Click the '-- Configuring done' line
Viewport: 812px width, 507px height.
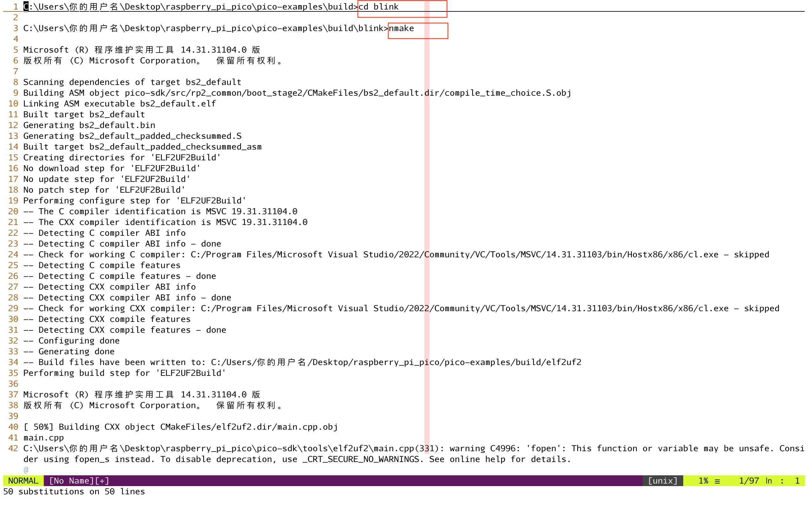pyautogui.click(x=71, y=341)
